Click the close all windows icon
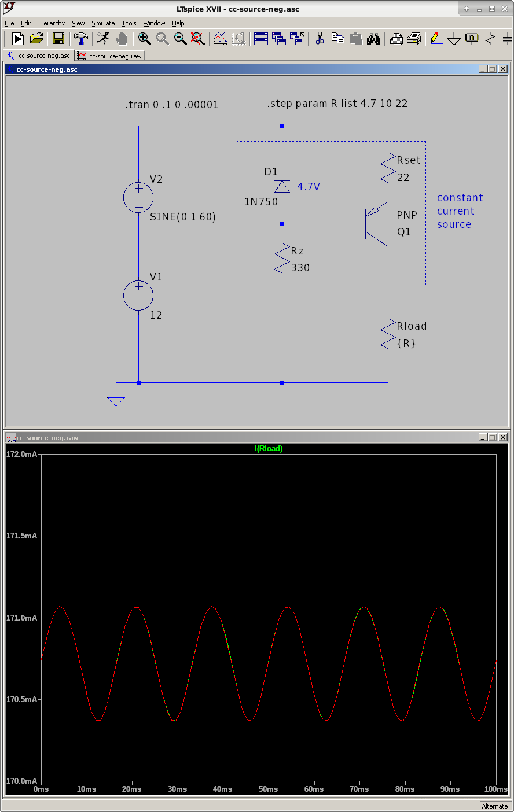Viewport: 514px width, 812px height. (297, 39)
